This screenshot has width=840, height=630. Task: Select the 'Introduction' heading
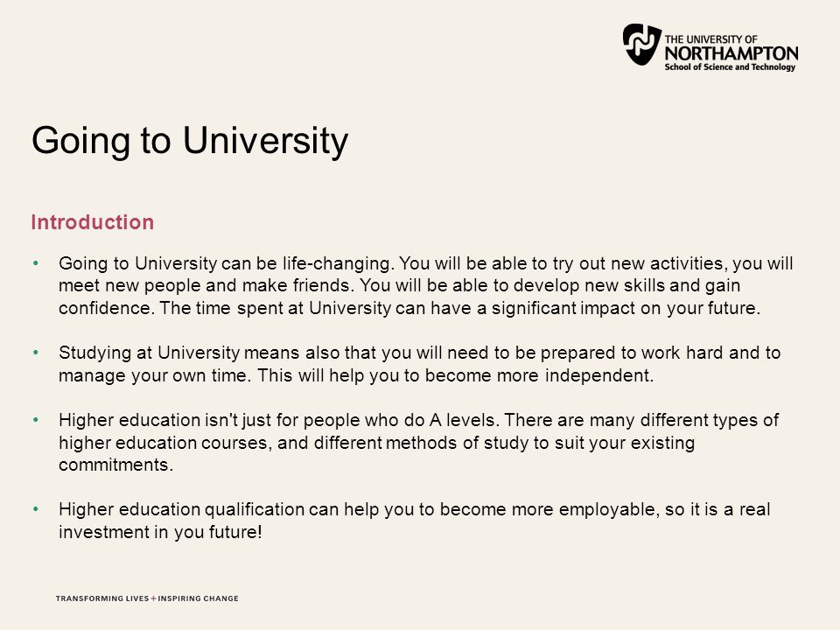coord(93,222)
